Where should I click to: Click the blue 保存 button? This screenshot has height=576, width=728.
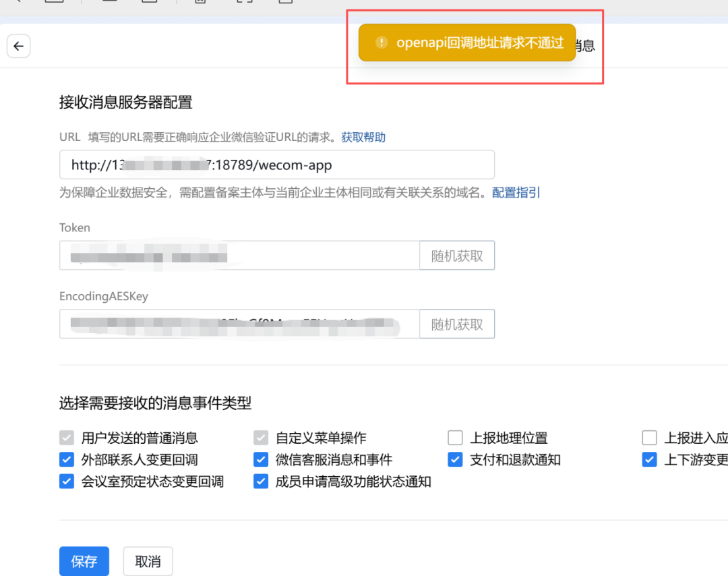[84, 560]
